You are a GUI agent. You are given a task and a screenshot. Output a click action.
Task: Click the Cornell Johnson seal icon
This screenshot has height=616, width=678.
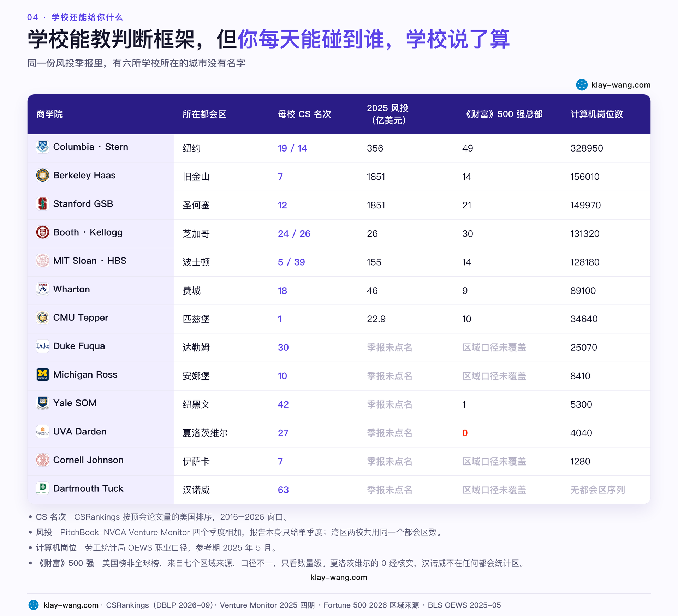(43, 460)
